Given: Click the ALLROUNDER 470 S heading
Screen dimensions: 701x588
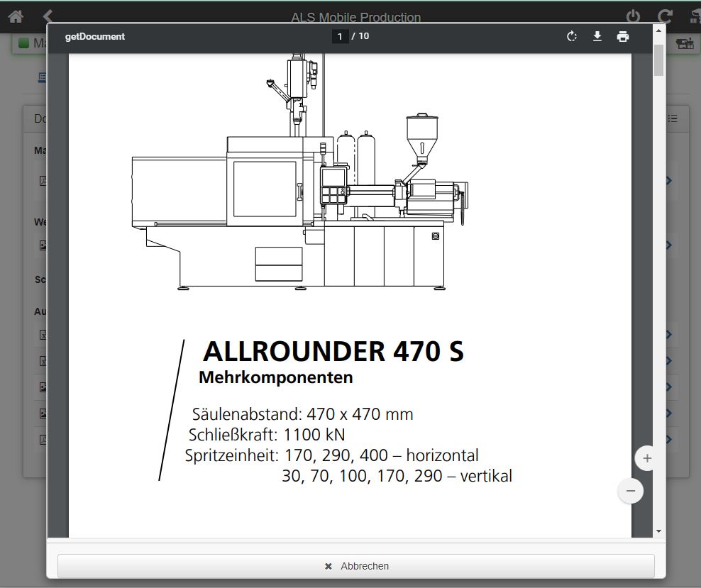Looking at the screenshot, I should click(333, 351).
